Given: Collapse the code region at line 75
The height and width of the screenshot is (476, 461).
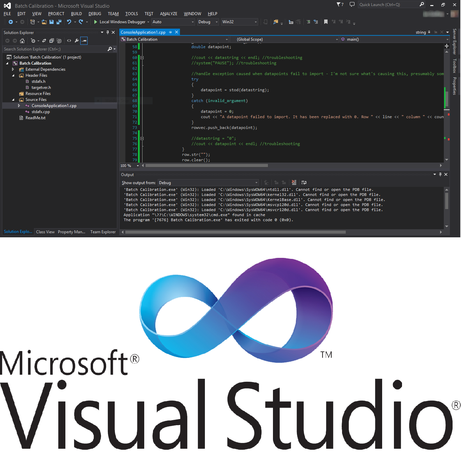Looking at the screenshot, I should tap(142, 138).
